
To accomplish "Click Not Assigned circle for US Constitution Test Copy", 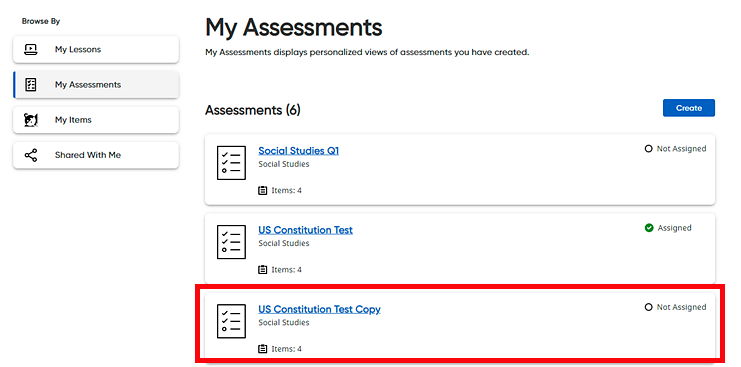I will 648,307.
